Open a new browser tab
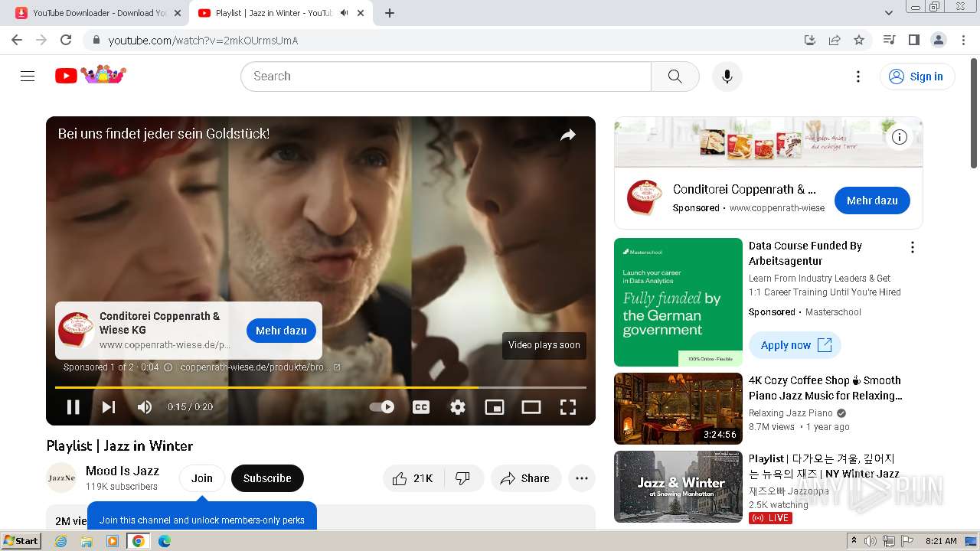 click(x=390, y=13)
